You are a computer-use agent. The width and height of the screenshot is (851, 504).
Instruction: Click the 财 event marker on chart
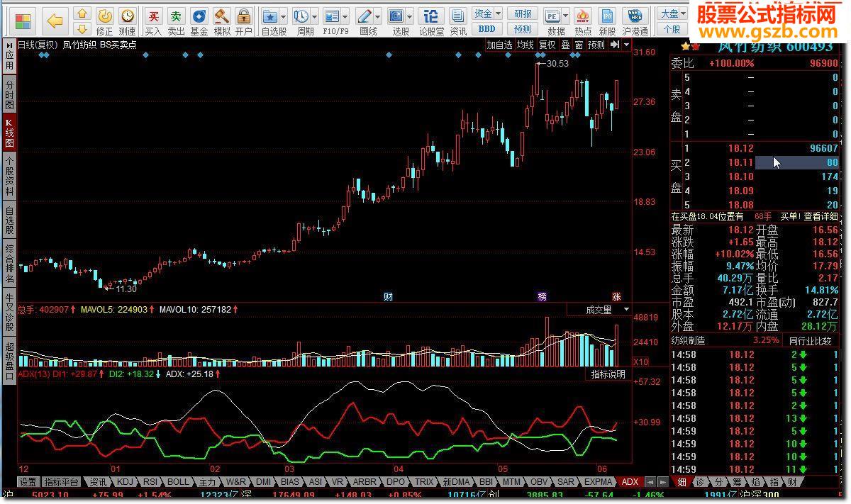388,296
